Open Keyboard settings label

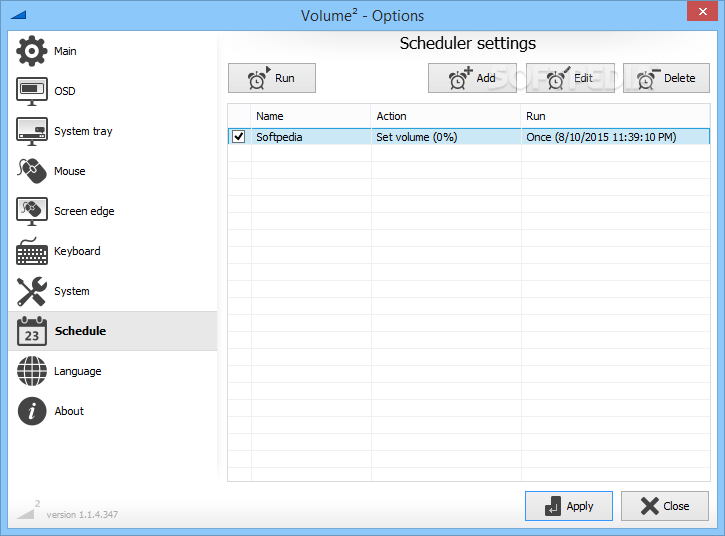77,251
